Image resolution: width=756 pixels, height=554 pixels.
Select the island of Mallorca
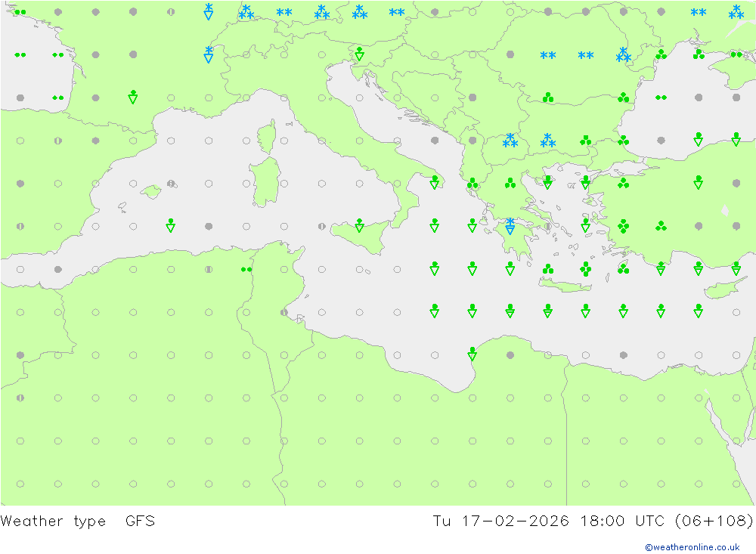pyautogui.click(x=151, y=192)
